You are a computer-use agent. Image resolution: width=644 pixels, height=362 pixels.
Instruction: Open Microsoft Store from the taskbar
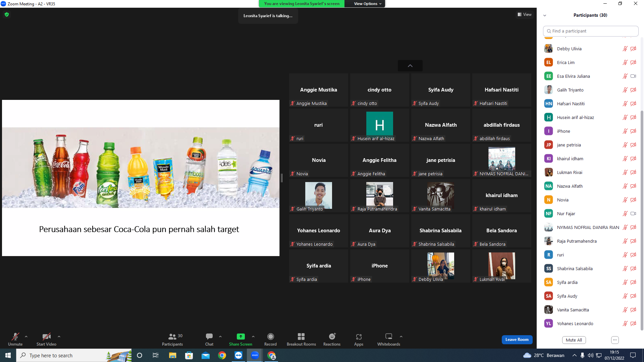click(189, 355)
